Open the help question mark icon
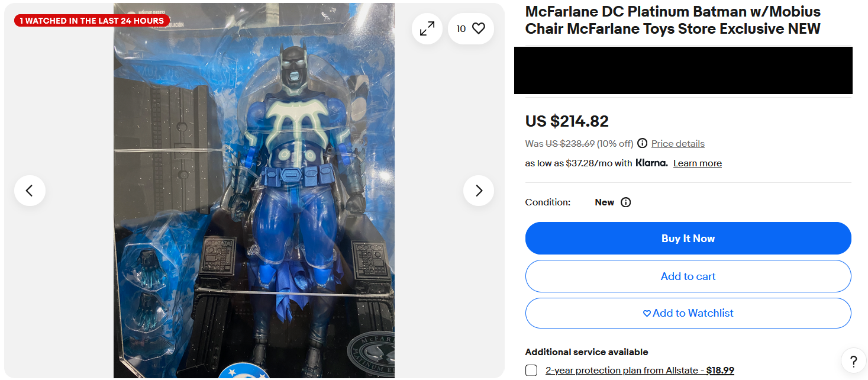The height and width of the screenshot is (380, 868). coord(853,362)
